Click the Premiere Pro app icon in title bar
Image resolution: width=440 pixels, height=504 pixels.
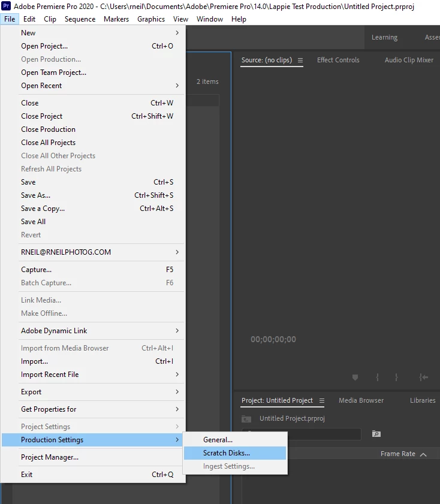point(6,6)
